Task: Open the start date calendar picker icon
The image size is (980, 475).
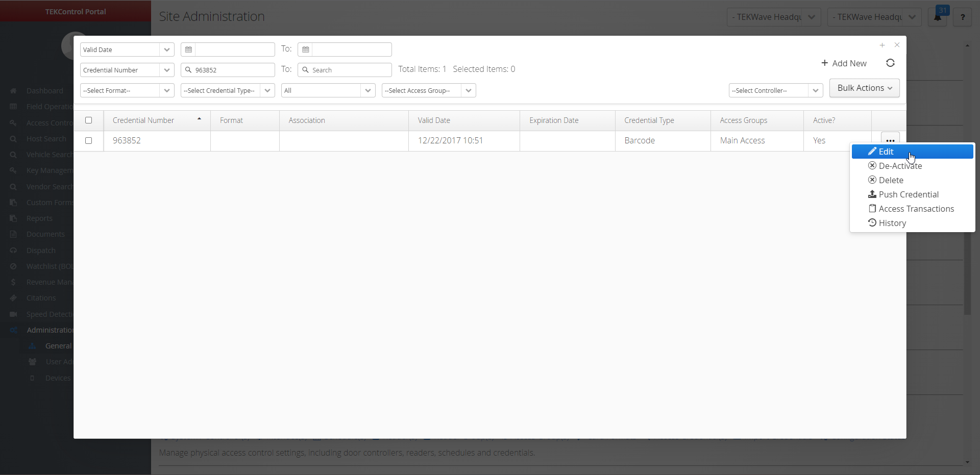Action: (x=188, y=49)
